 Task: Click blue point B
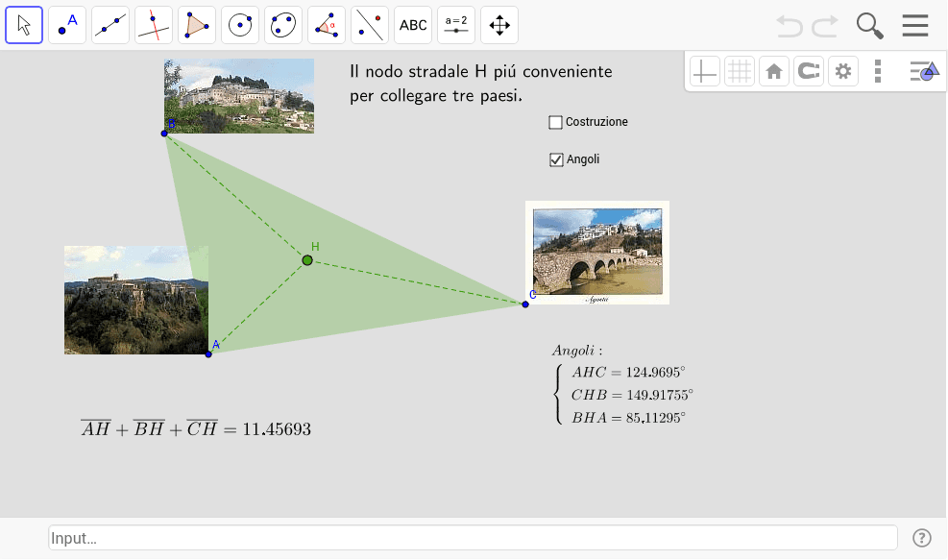coord(164,134)
